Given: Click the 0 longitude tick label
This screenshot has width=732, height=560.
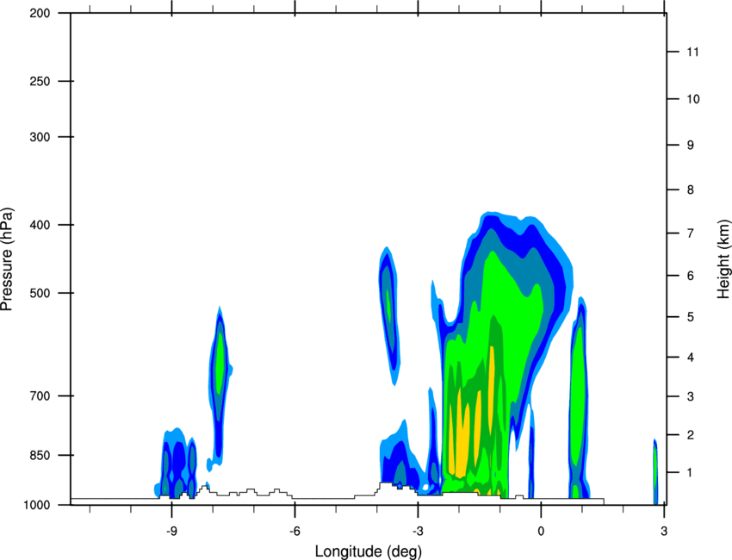Looking at the screenshot, I should point(541,532).
